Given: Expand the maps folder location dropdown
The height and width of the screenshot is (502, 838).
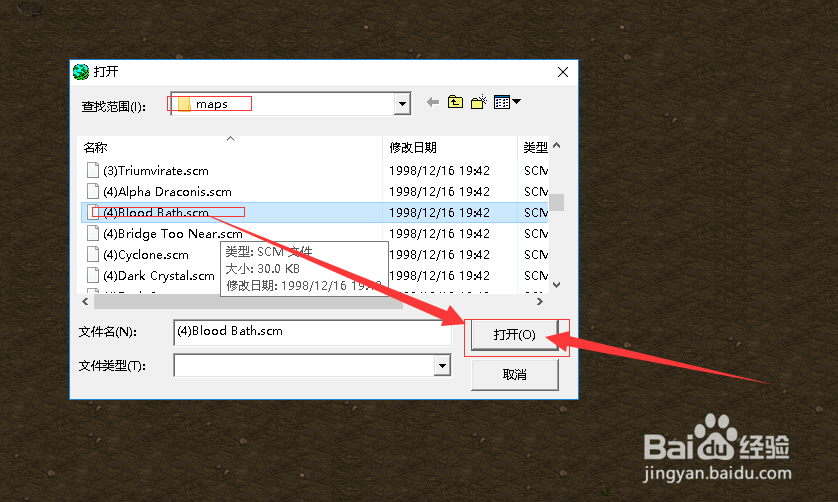Looking at the screenshot, I should 402,104.
